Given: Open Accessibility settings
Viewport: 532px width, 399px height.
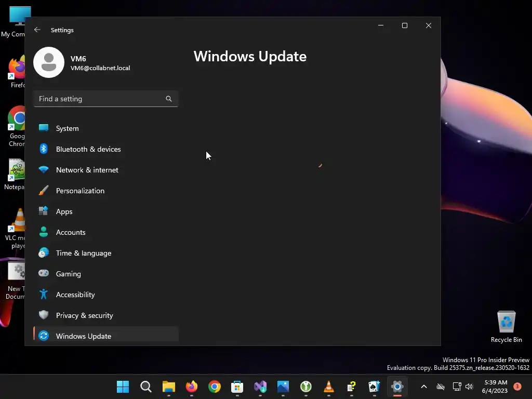Looking at the screenshot, I should pos(106,295).
